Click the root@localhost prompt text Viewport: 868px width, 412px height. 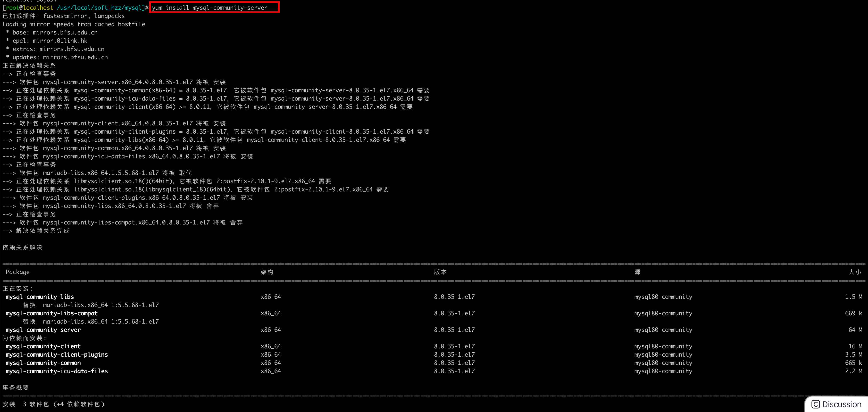pos(29,8)
